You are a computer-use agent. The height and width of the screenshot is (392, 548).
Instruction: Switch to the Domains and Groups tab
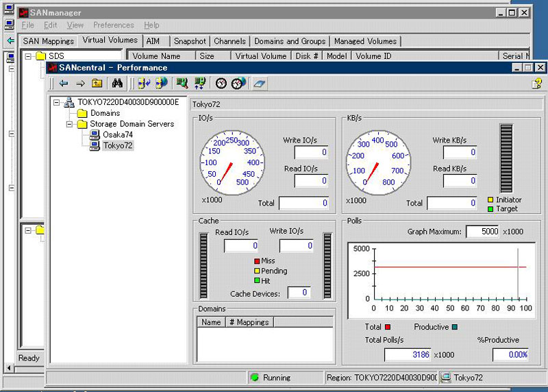click(x=290, y=41)
